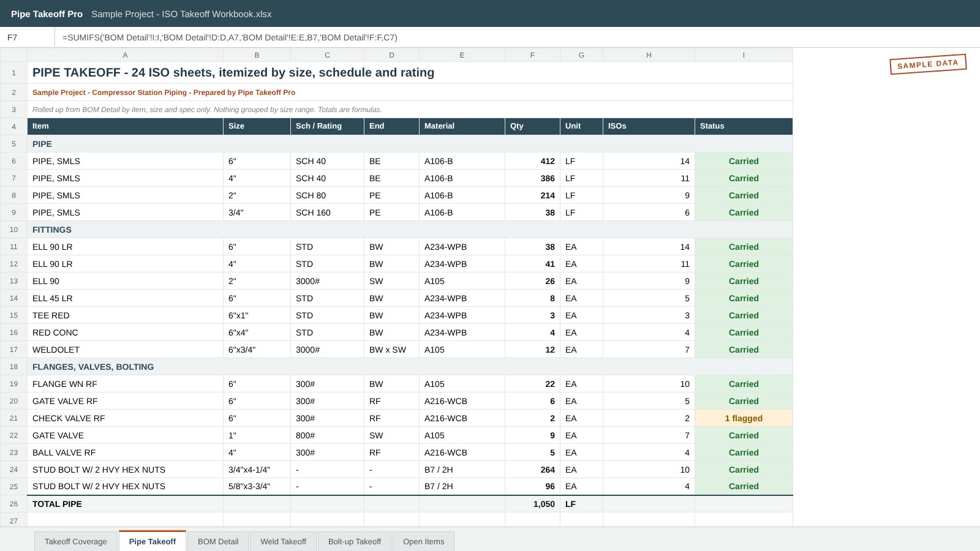980x551 pixels.
Task: Select column I header
Action: click(x=744, y=55)
